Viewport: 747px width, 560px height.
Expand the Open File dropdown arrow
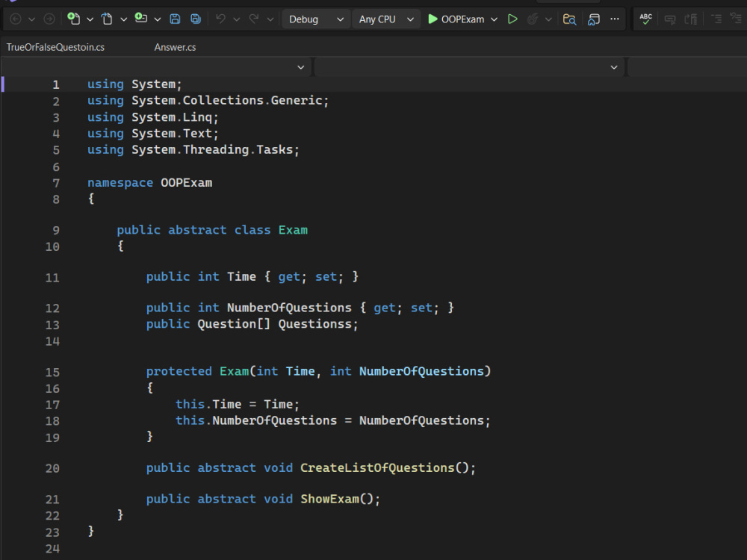(x=123, y=19)
